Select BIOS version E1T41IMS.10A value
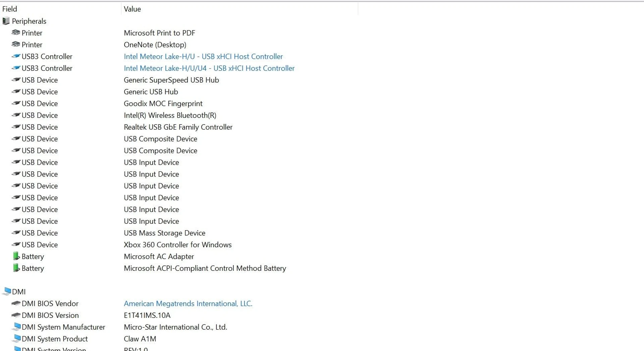Screen dimensions: 644x351 tap(147, 315)
